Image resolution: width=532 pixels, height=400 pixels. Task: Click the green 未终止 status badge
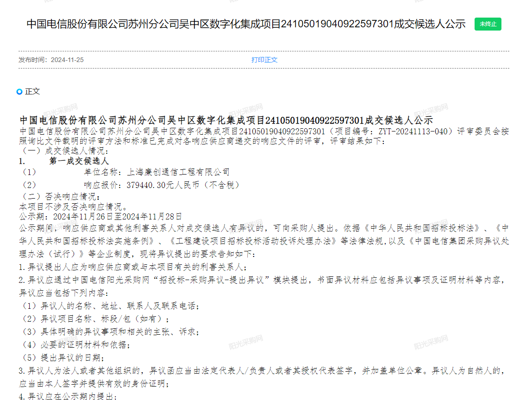pyautogui.click(x=488, y=24)
